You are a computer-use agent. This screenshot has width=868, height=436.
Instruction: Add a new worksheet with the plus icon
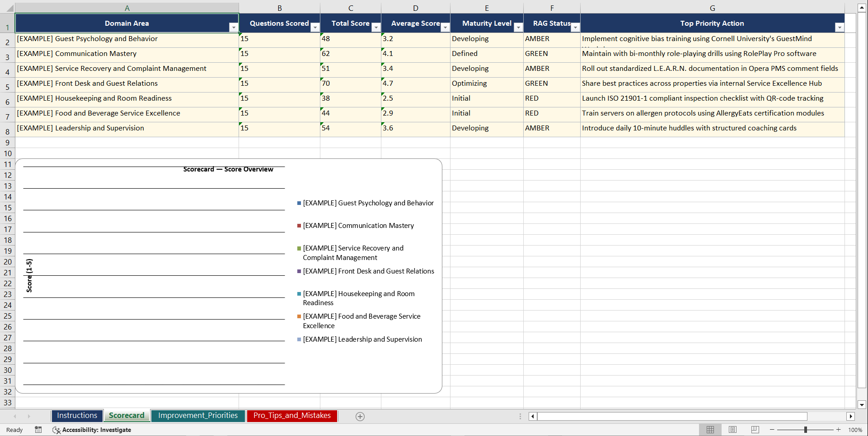pyautogui.click(x=360, y=416)
